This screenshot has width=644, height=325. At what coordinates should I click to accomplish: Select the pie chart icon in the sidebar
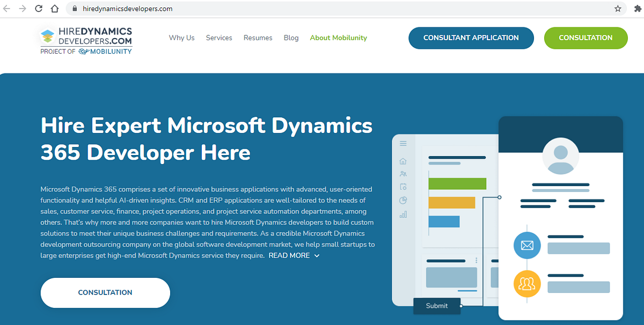[x=402, y=200]
